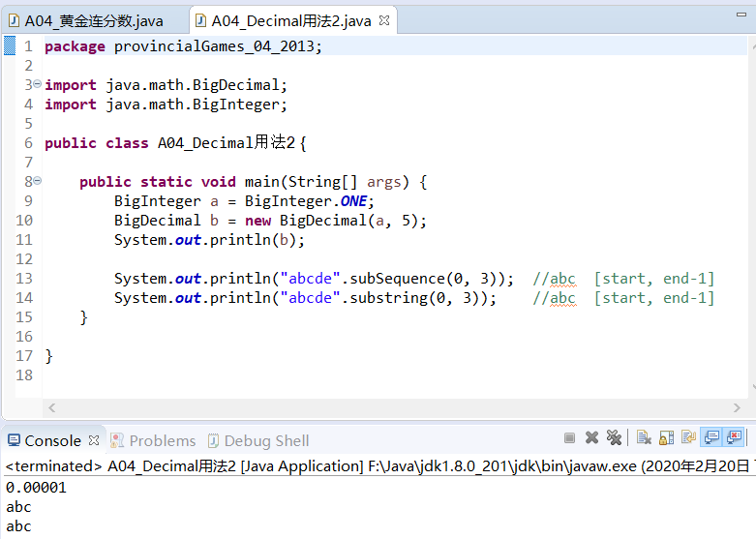Click the Console view monitor icon
Viewport: 756px width, 539px height.
click(14, 440)
